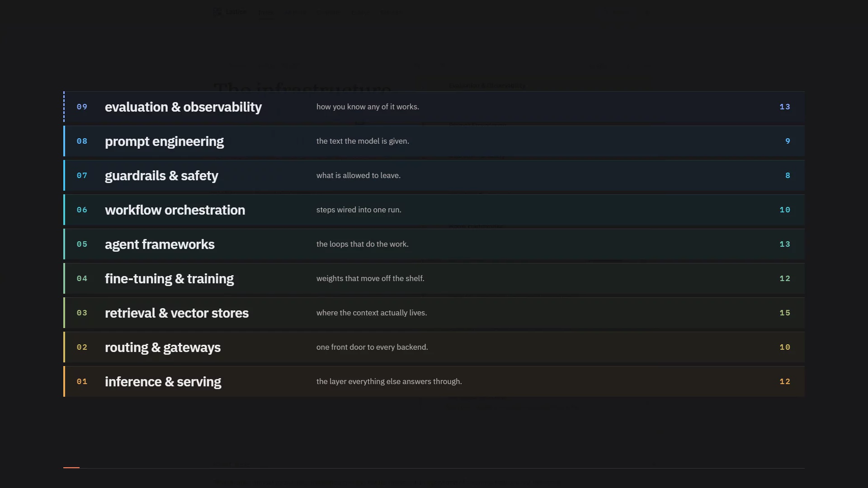
Task: Click the text "how you know any of it works."
Action: 368,107
